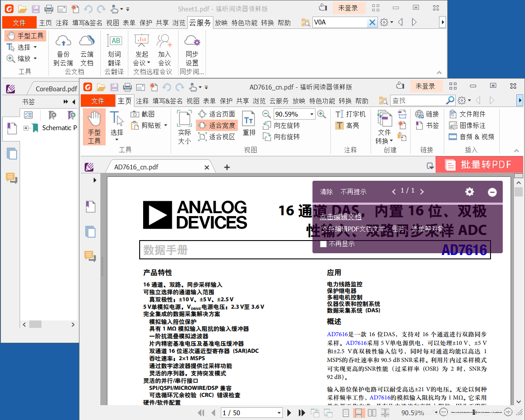Click the zoom in magnifier in the ribbon
The image size is (525, 420).
322,114
